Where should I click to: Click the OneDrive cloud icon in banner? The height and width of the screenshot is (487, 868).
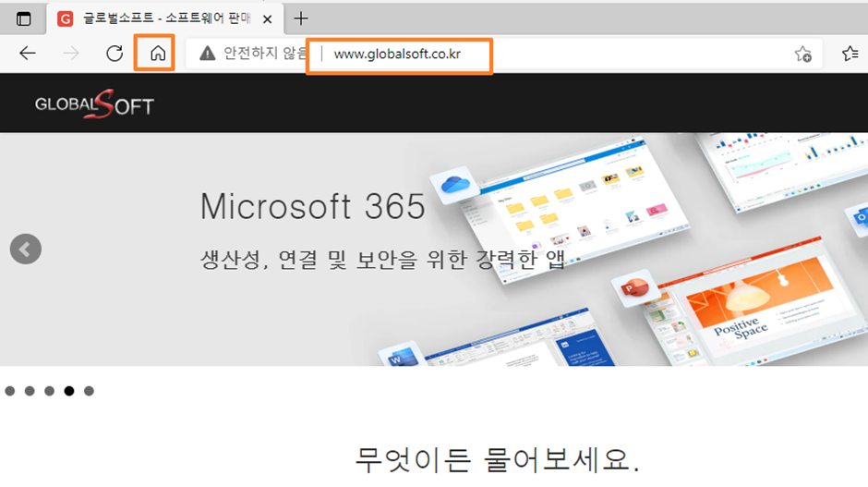pyautogui.click(x=455, y=185)
